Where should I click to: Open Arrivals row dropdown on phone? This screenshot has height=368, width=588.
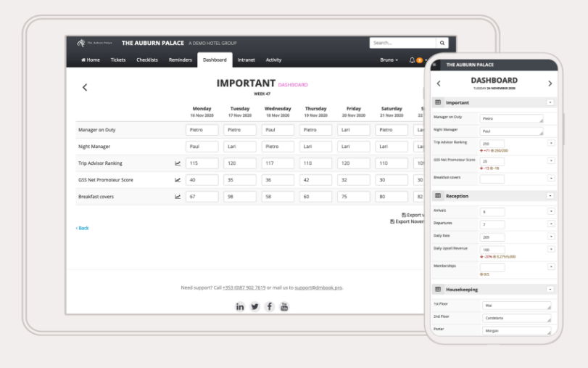point(551,211)
